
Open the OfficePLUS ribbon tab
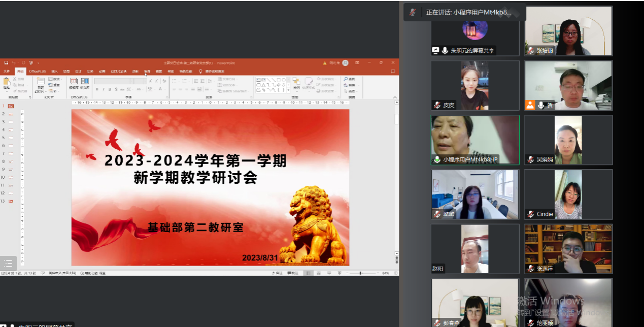pyautogui.click(x=38, y=71)
